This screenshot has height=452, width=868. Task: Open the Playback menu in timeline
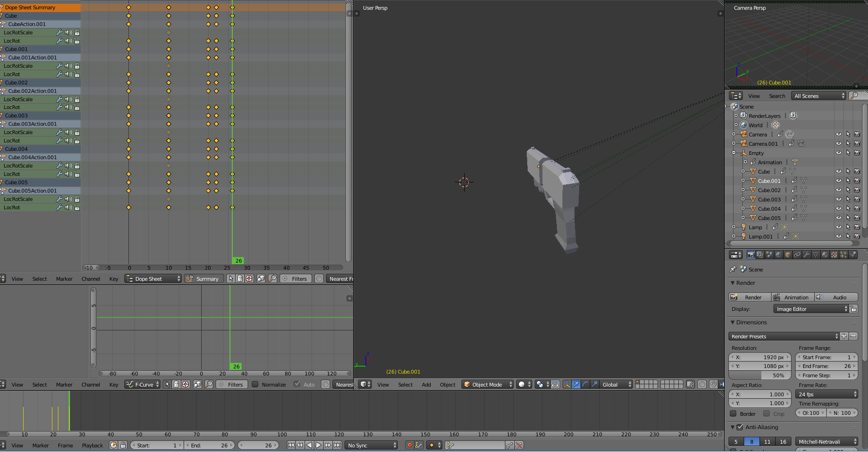[x=92, y=445]
